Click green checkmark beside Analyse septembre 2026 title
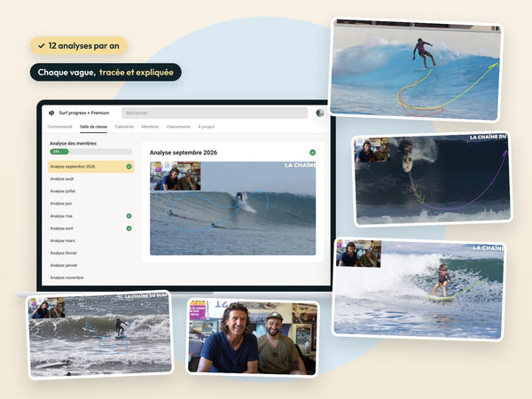532x399 pixels. [312, 153]
